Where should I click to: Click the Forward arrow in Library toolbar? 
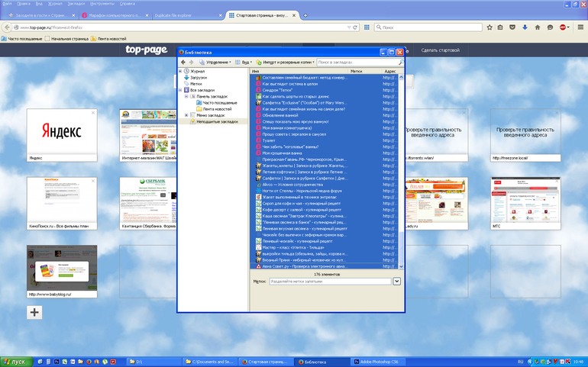(191, 62)
